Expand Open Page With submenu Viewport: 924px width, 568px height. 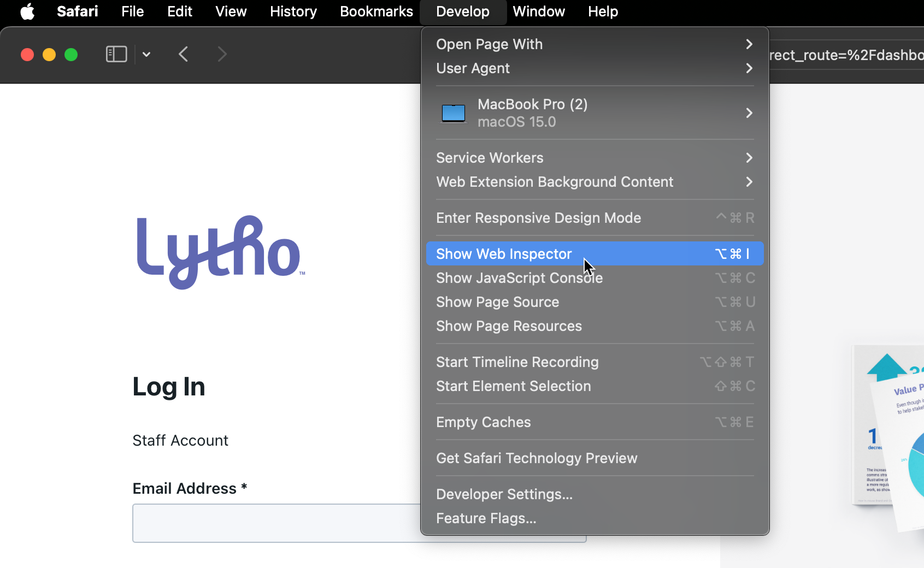595,44
